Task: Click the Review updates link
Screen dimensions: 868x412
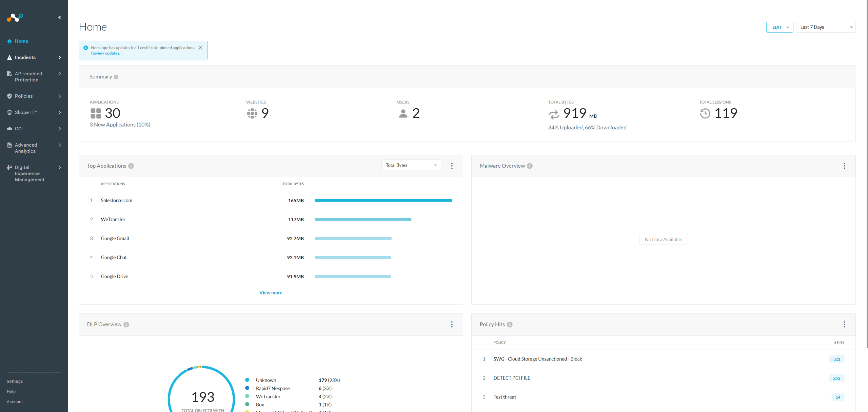Action: click(x=105, y=53)
